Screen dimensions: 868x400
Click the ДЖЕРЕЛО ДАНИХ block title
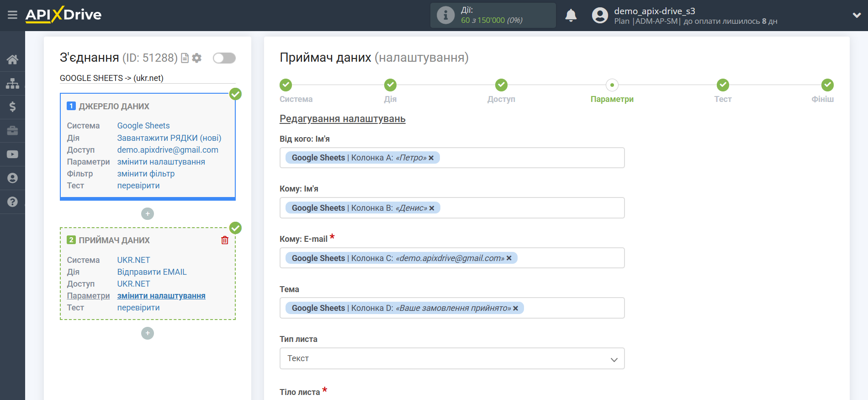tap(114, 107)
